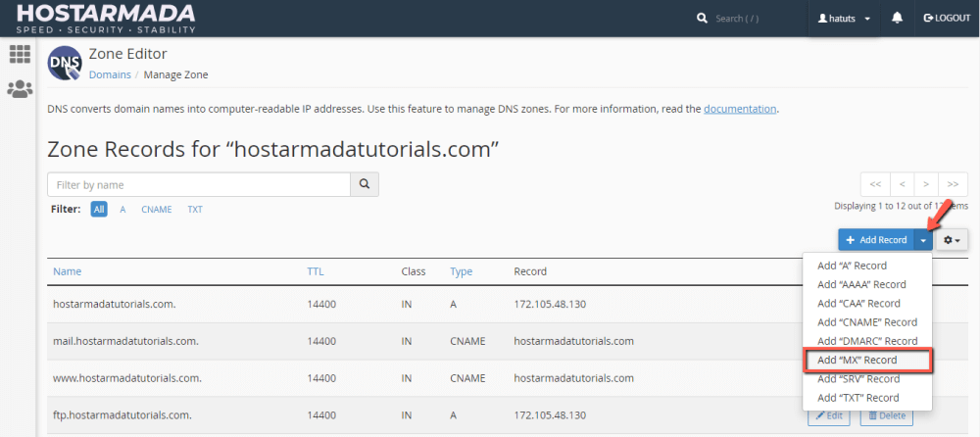Image resolution: width=980 pixels, height=437 pixels.
Task: Select the All filter
Action: pos(99,210)
